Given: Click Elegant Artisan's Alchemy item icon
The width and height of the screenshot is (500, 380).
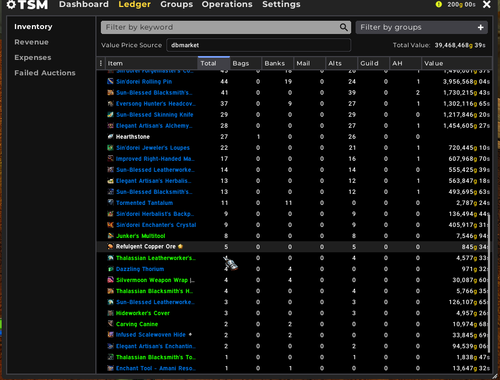Looking at the screenshot, I should 110,125.
